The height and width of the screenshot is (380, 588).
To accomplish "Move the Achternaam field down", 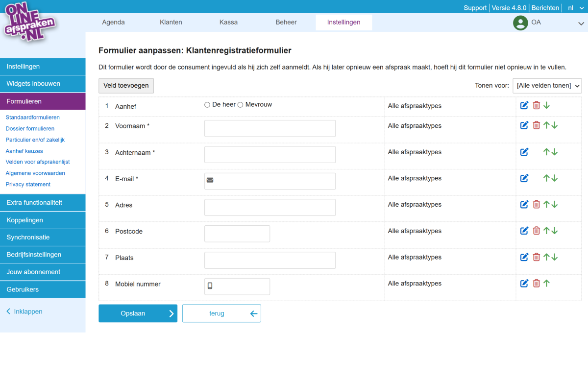I will coord(555,152).
